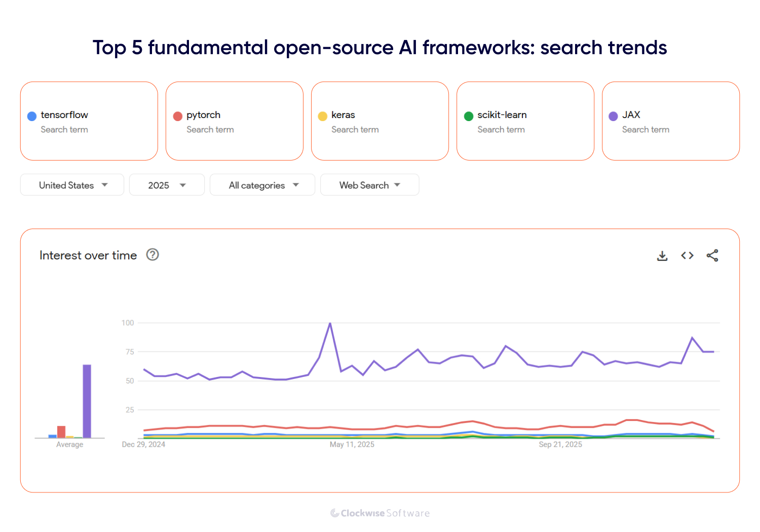Expand the All categories dropdown
Viewport: 760px width, 532px height.
262,184
